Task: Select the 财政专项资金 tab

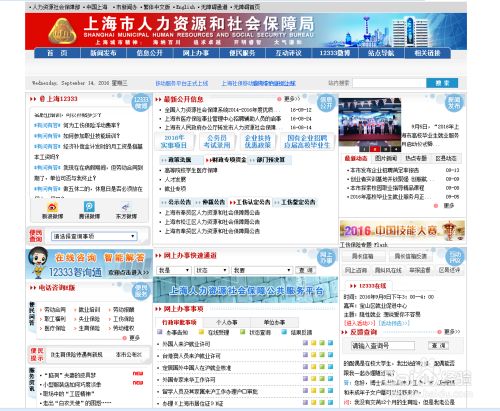Action: 226,160
